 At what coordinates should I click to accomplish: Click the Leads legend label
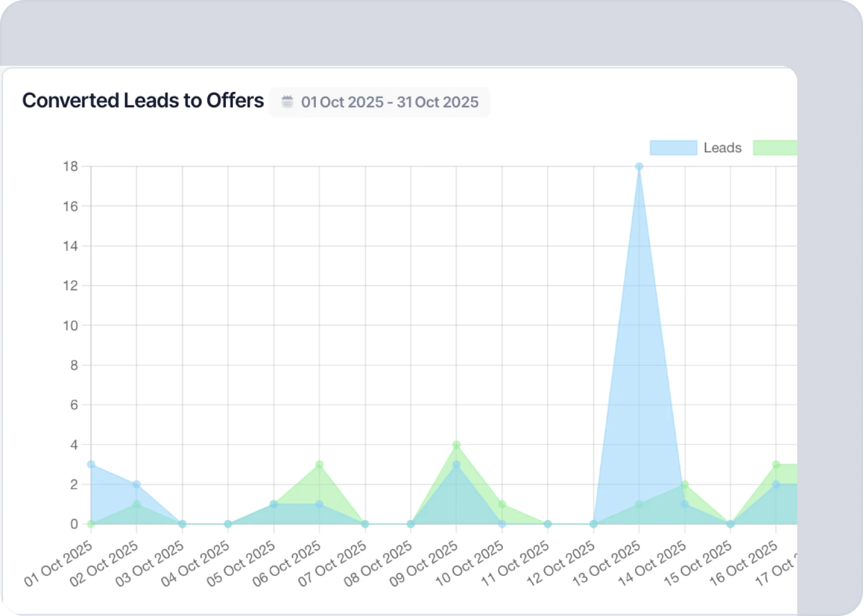tap(722, 148)
